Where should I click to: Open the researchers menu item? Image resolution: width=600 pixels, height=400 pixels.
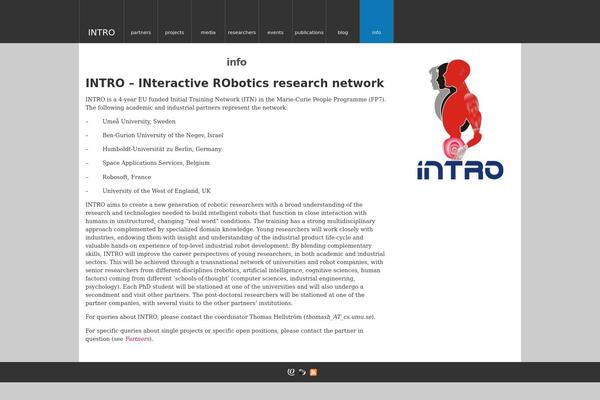tap(242, 33)
